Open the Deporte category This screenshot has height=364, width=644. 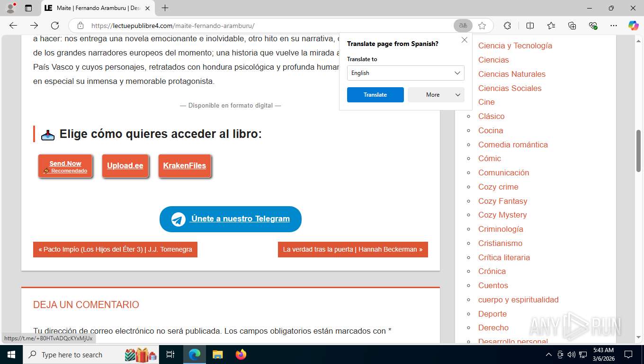492,314
